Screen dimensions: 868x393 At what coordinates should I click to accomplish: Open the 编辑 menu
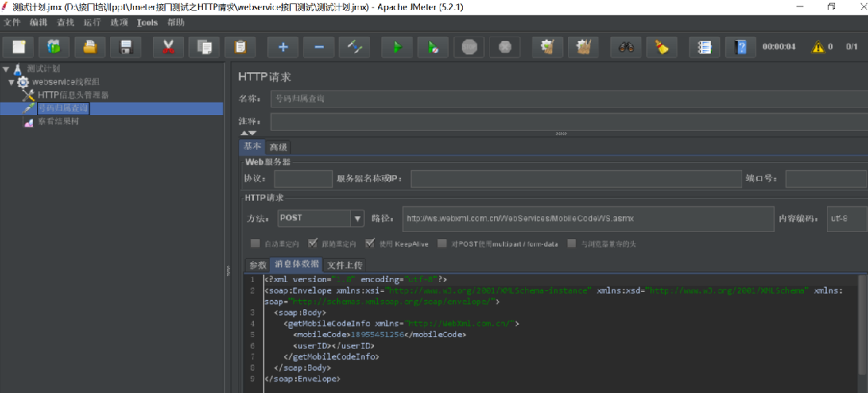[39, 23]
